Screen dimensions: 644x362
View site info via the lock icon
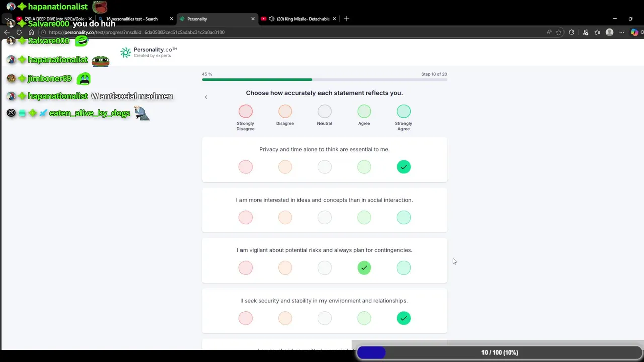click(x=44, y=32)
